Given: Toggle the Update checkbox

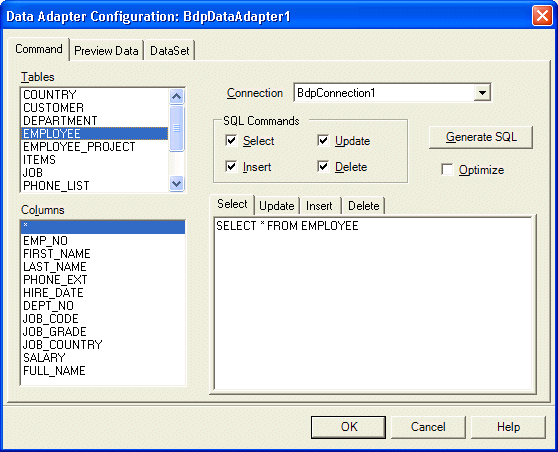Looking at the screenshot, I should tap(323, 141).
